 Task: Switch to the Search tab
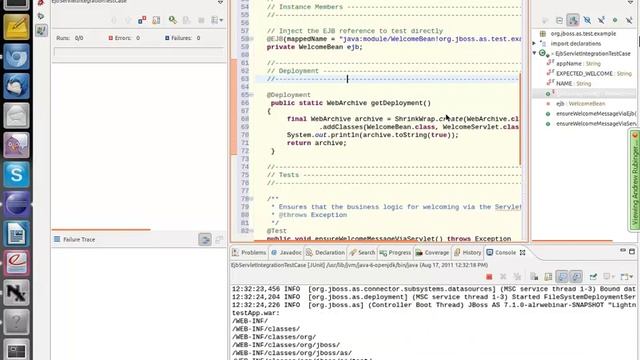(362, 253)
